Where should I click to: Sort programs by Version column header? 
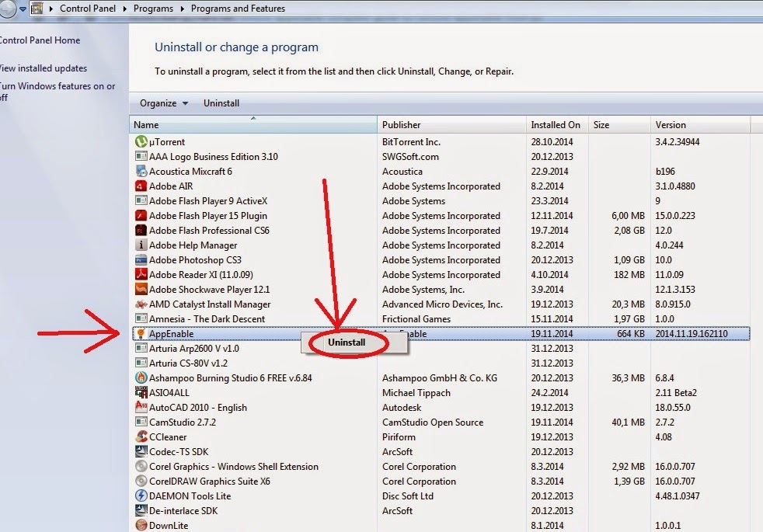(700, 124)
